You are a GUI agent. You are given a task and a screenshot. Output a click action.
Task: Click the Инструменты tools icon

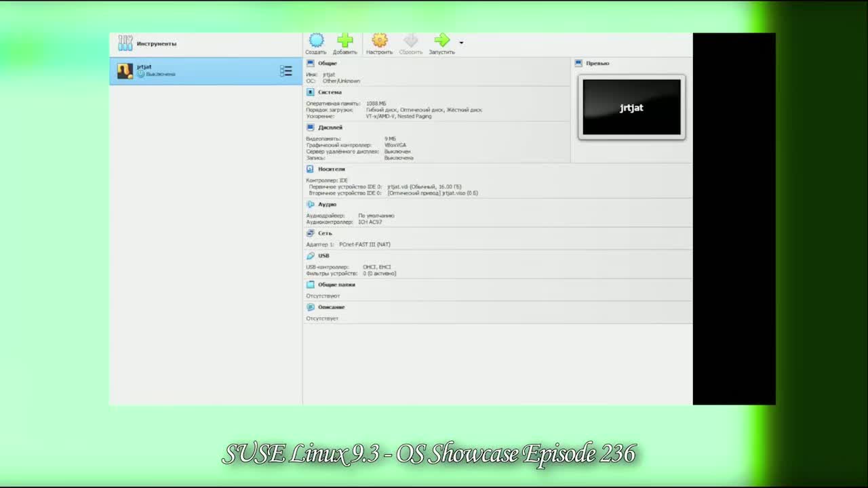click(x=125, y=43)
